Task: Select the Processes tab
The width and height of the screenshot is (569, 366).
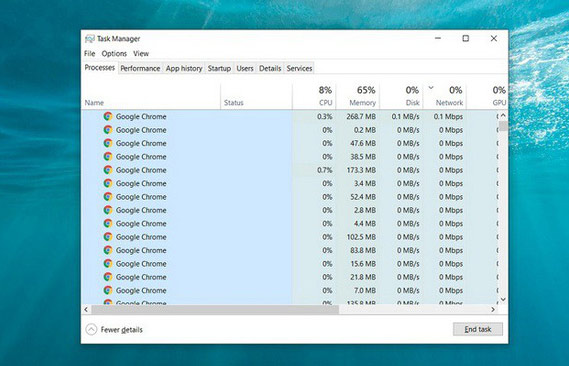Action: pos(99,68)
